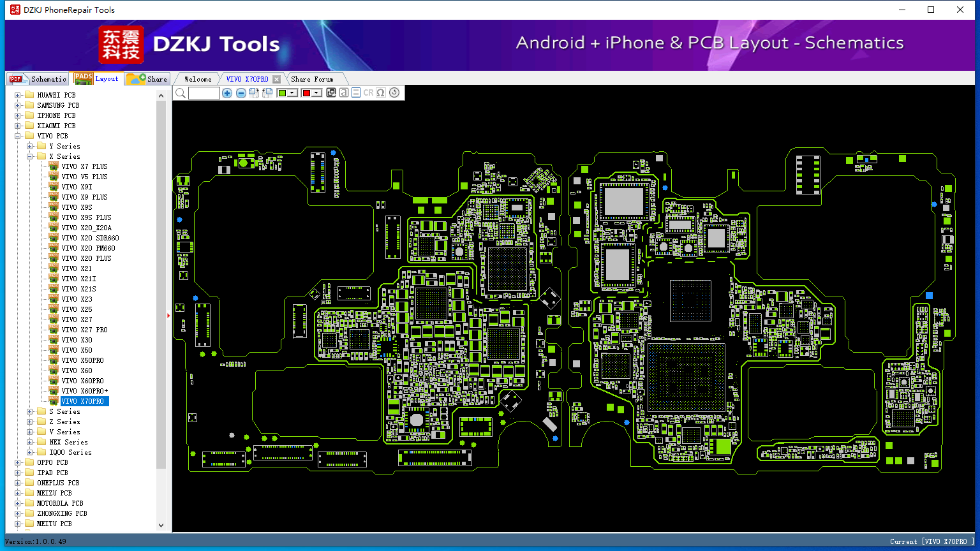980x551 pixels.
Task: Click the rotate-left pages icon in the toolbar
Action: coord(267,93)
